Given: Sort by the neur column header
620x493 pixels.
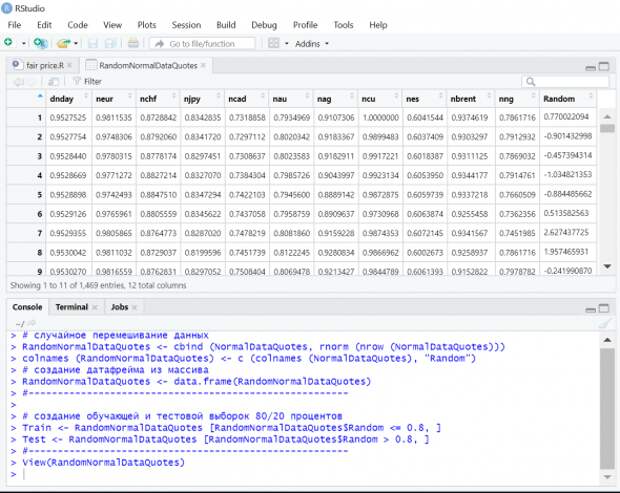Looking at the screenshot, I should [114, 99].
